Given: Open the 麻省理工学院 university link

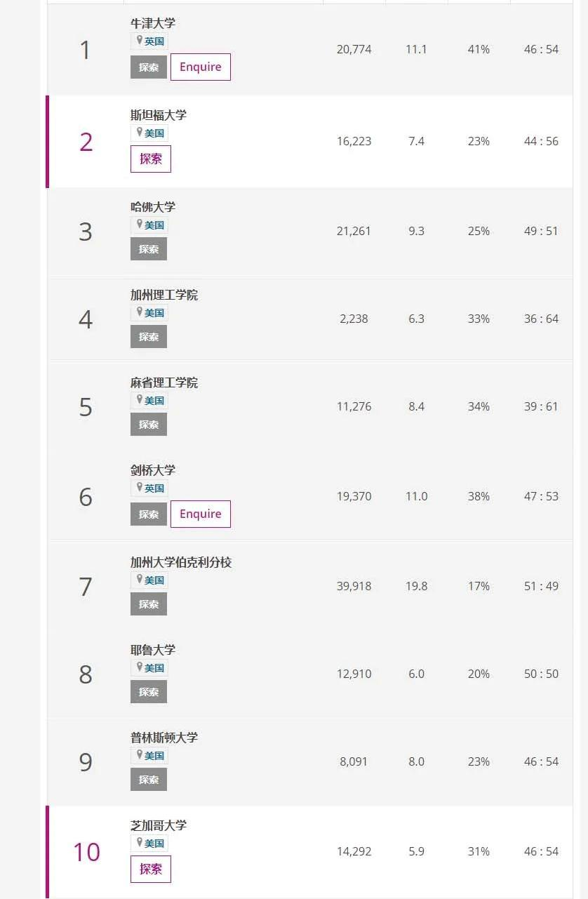Looking at the screenshot, I should 164,383.
